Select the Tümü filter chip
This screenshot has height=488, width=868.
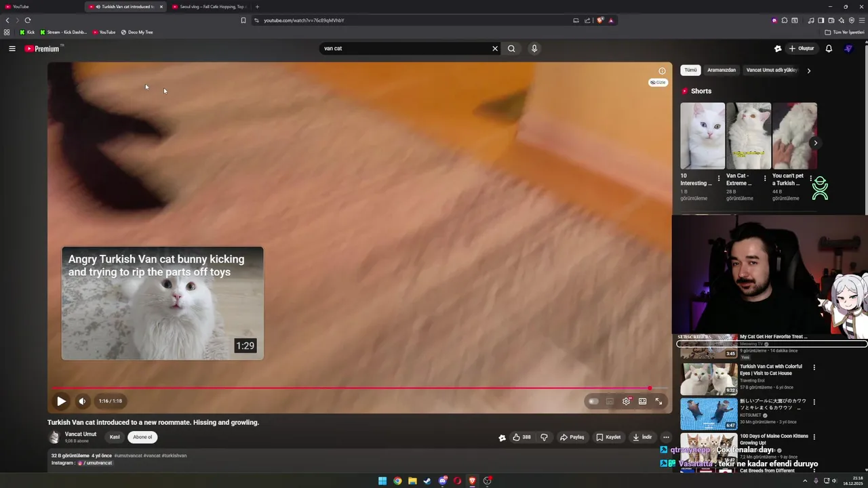coord(690,70)
